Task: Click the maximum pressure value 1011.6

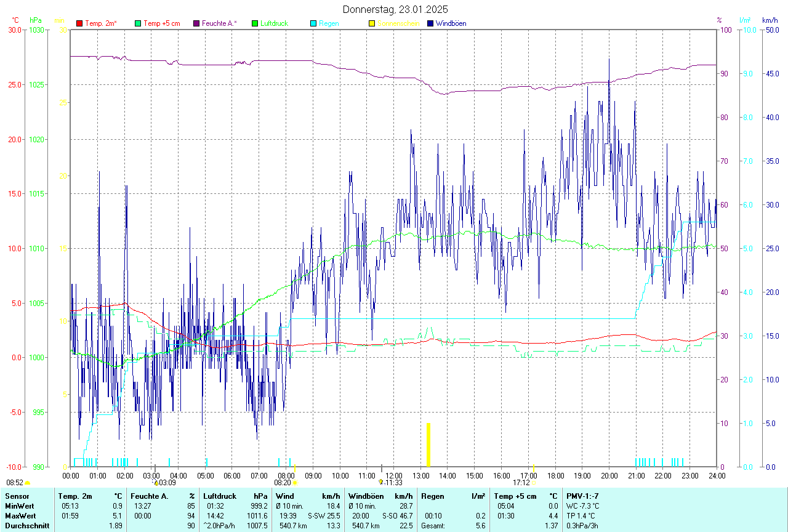Action: click(257, 515)
